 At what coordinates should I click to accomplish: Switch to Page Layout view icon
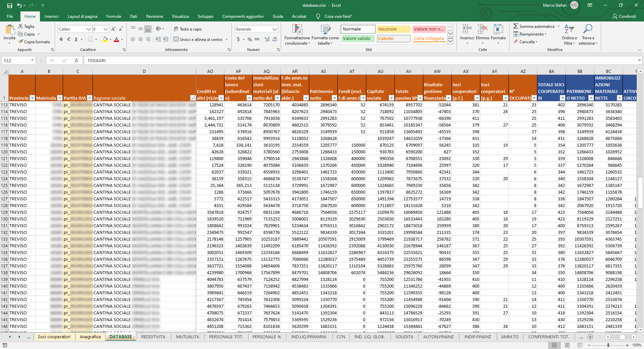coord(567,345)
